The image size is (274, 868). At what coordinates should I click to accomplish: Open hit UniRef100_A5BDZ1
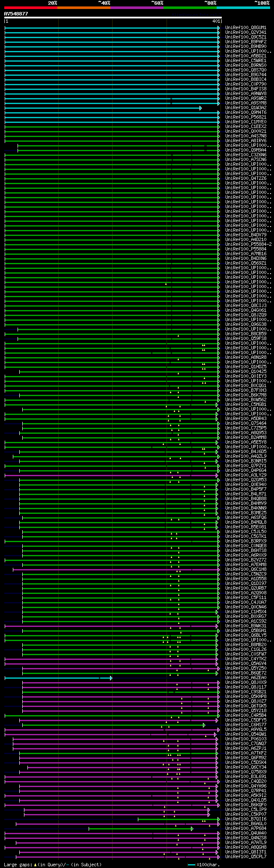tap(246, 56)
